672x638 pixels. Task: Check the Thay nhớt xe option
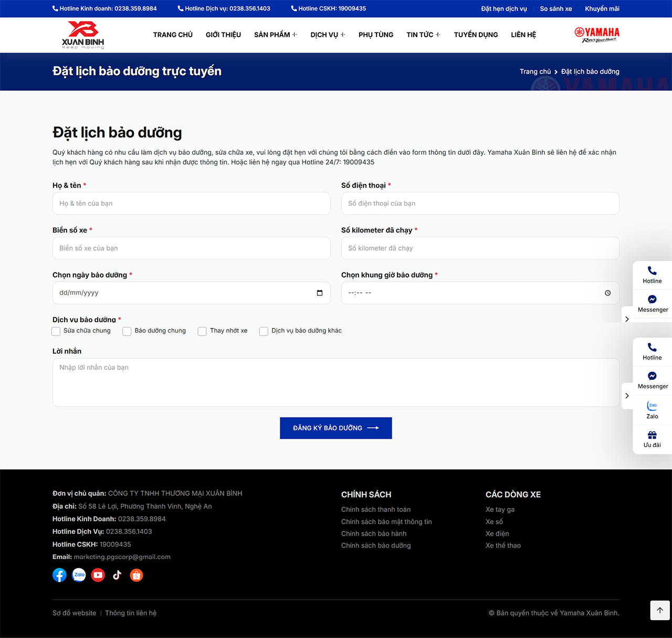(202, 331)
